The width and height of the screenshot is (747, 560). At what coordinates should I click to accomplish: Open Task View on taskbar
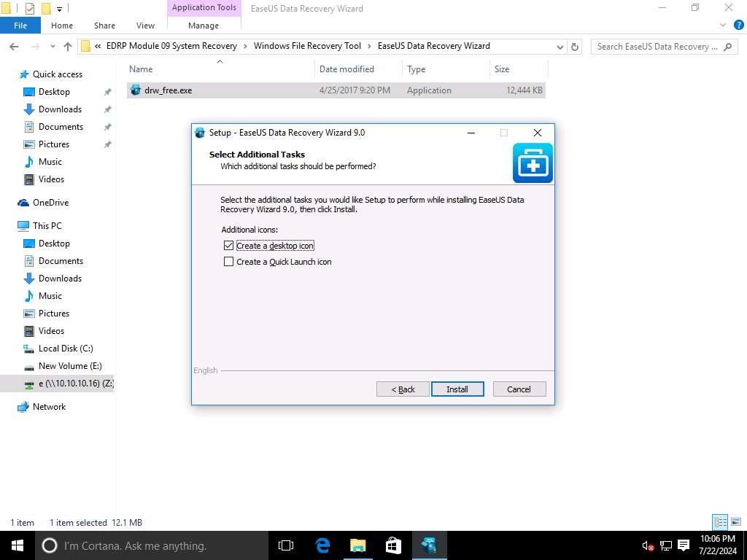click(286, 545)
